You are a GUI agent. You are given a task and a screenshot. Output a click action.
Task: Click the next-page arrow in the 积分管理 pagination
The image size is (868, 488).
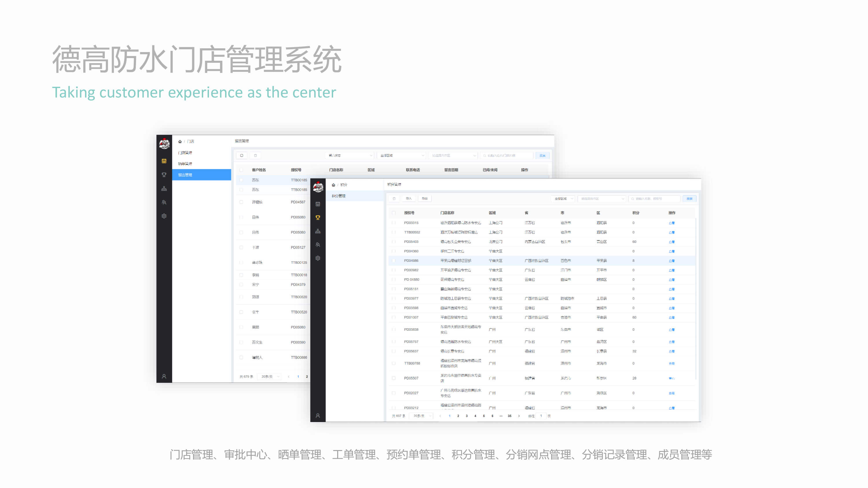tap(519, 416)
